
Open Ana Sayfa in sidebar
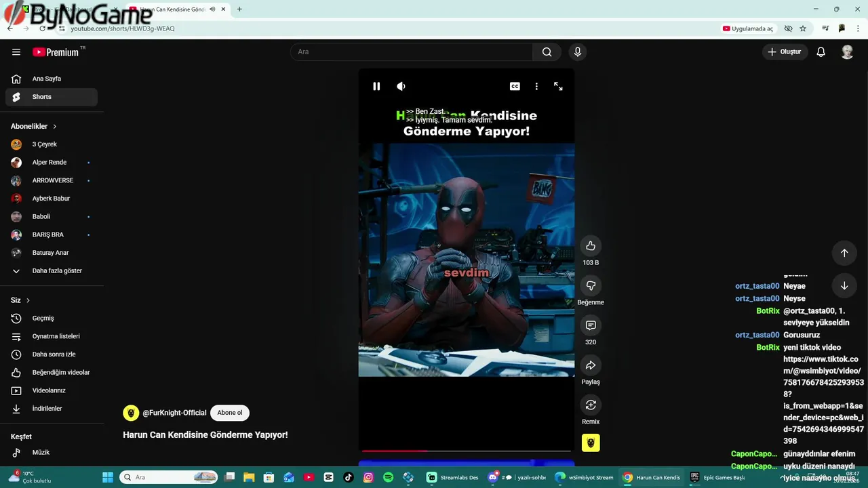[52, 79]
